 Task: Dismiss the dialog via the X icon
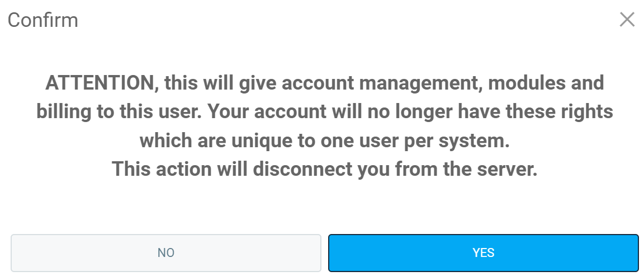627,20
